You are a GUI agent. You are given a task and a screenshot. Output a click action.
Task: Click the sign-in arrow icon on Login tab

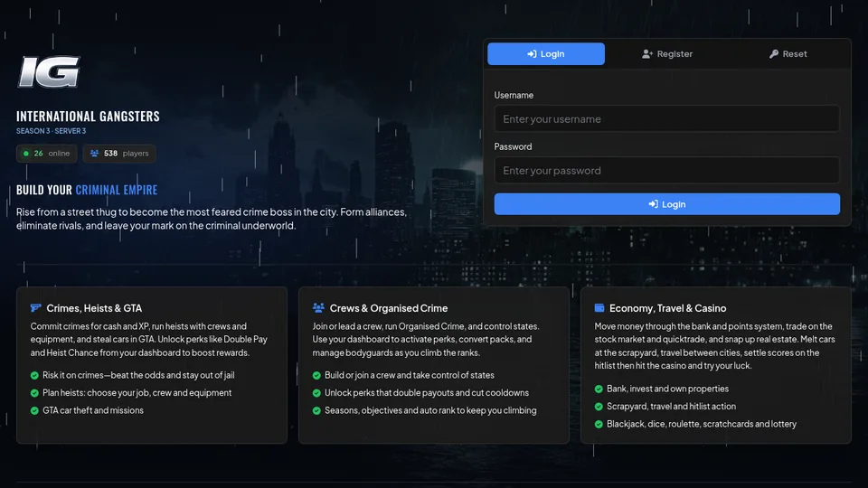532,53
